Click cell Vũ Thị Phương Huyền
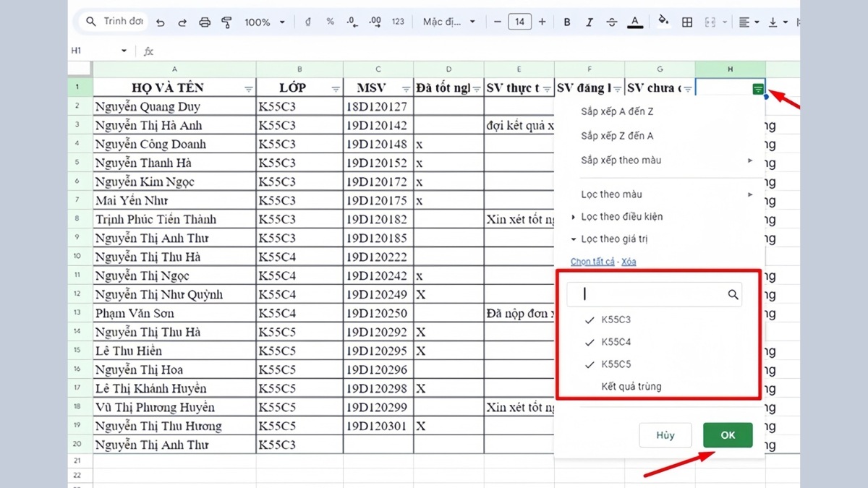 (174, 407)
